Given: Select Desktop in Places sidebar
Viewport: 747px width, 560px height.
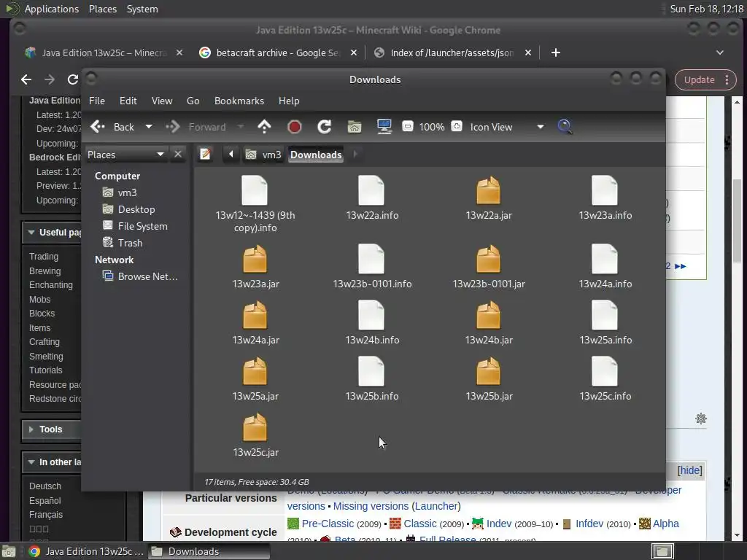Looking at the screenshot, I should click(x=128, y=209).
